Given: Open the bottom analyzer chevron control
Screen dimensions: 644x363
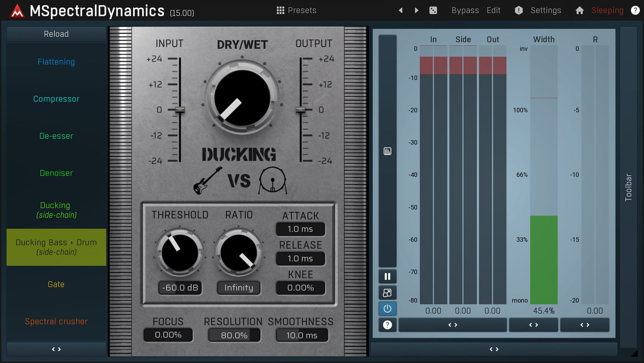Looking at the screenshot, I should (494, 349).
